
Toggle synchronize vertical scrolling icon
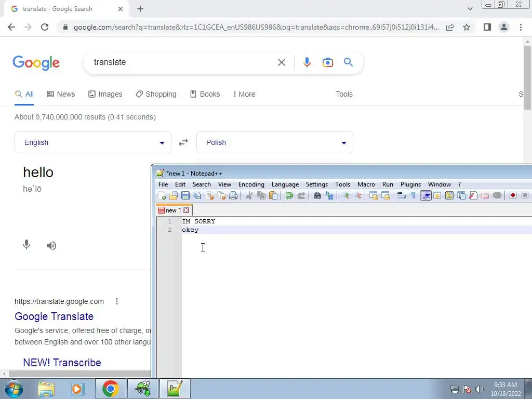374,195
